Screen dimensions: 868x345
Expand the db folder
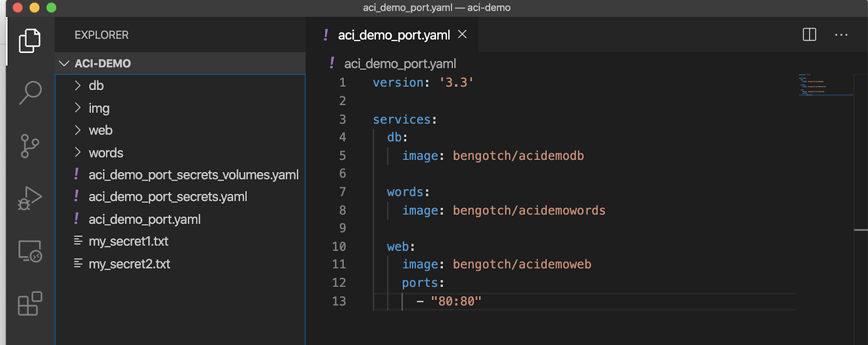95,86
